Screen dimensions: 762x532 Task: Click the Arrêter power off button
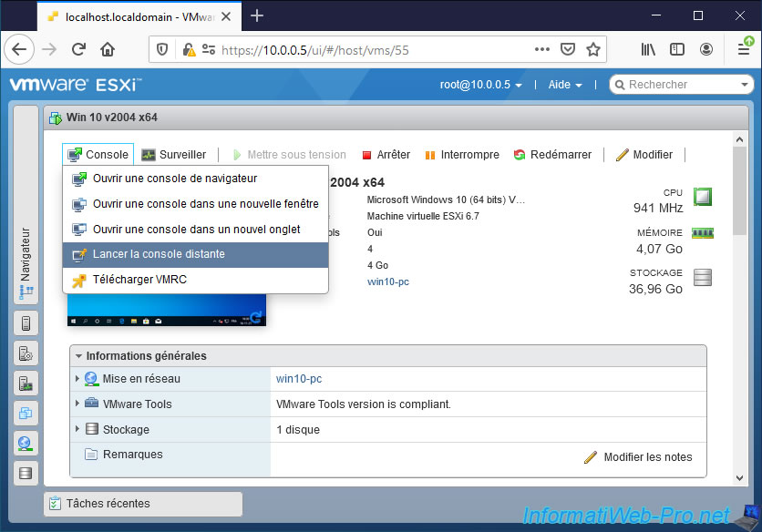[x=386, y=155]
